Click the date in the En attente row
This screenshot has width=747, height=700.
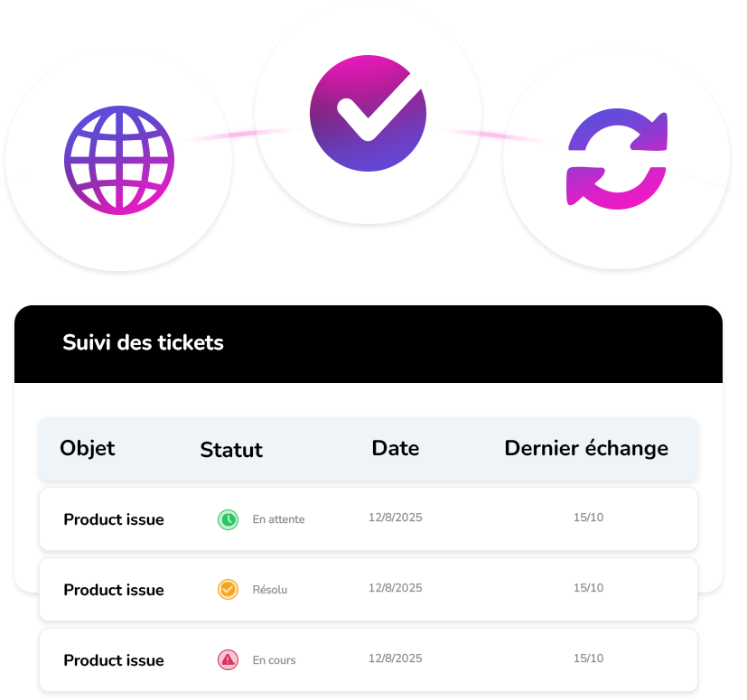tap(396, 518)
